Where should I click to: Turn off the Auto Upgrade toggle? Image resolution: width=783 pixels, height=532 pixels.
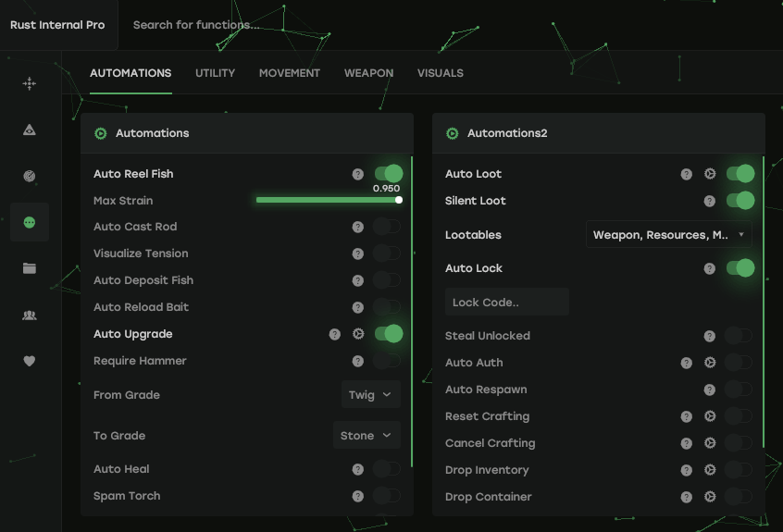point(389,334)
